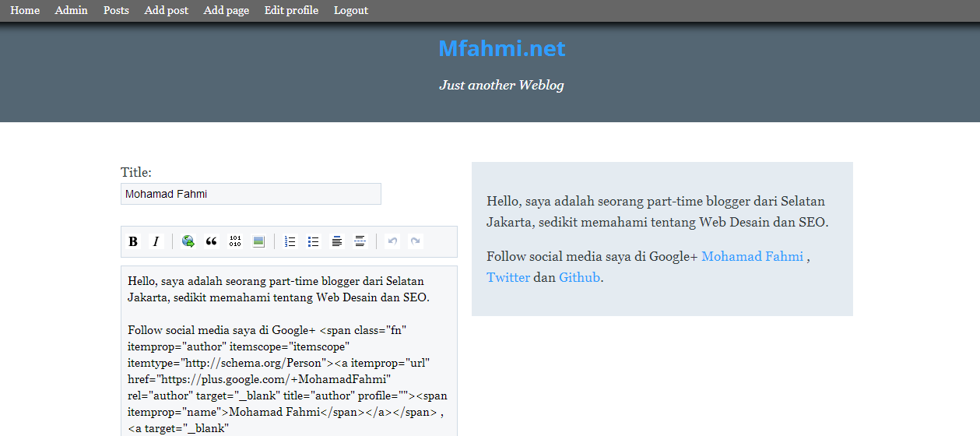Click inside the content editor text area

[x=289, y=351]
